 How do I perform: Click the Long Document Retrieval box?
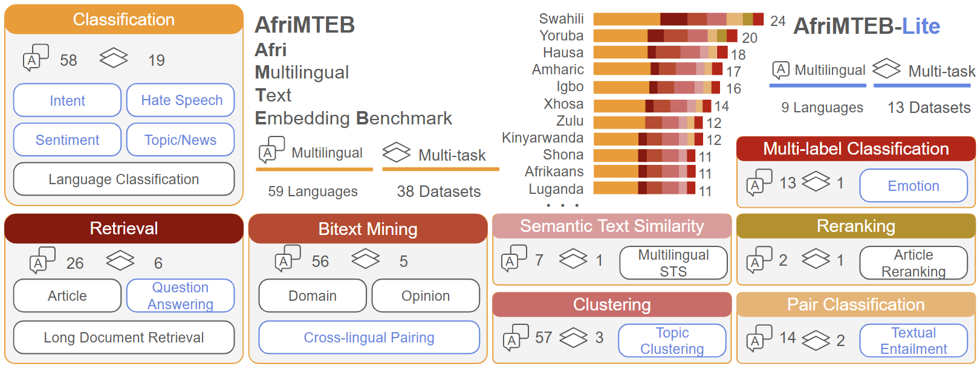[x=124, y=338]
